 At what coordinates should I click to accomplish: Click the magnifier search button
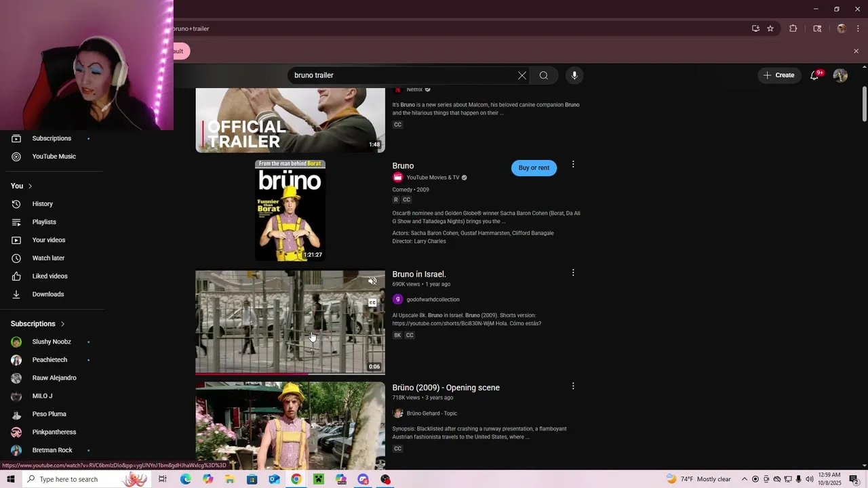point(544,75)
